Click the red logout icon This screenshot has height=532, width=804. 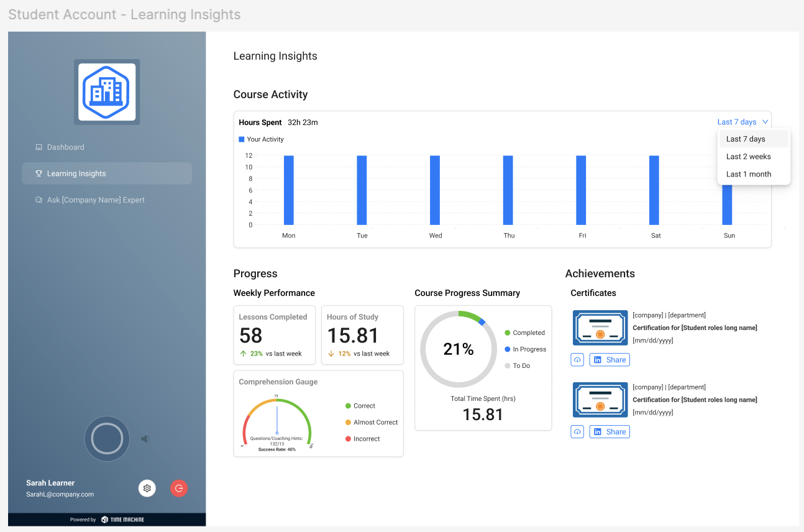(x=179, y=488)
